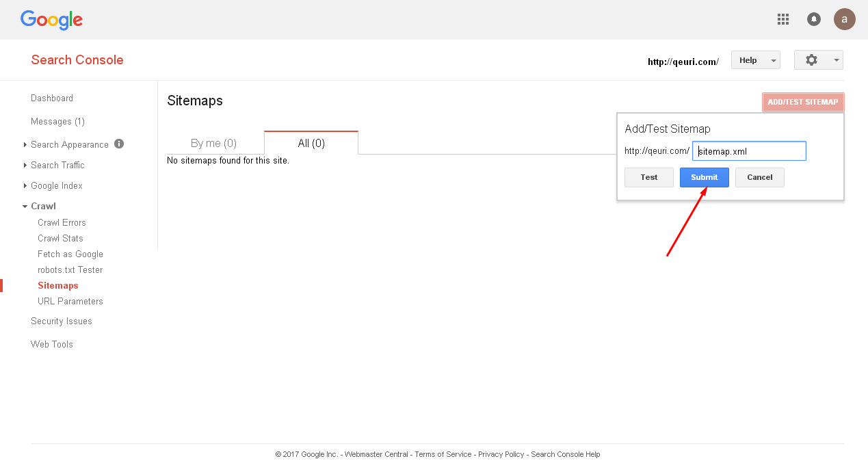Image resolution: width=868 pixels, height=461 pixels.
Task: Open the Google apps grid icon
Action: (783, 19)
